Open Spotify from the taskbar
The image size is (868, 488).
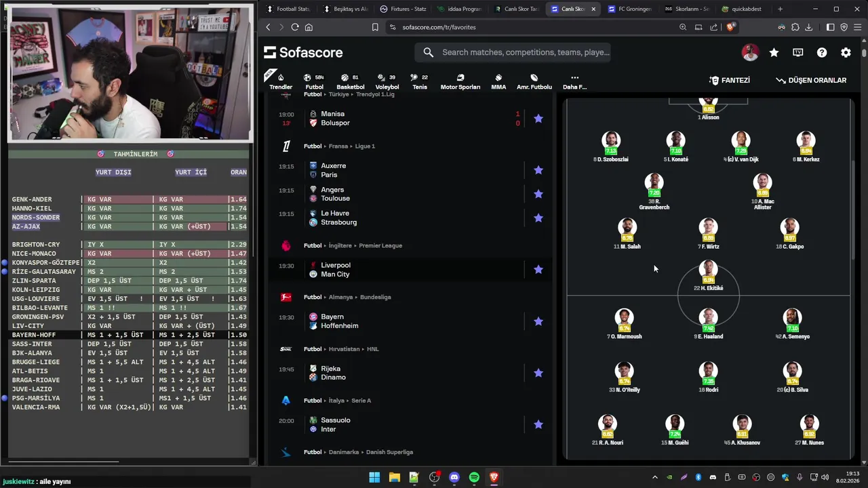pos(474,477)
